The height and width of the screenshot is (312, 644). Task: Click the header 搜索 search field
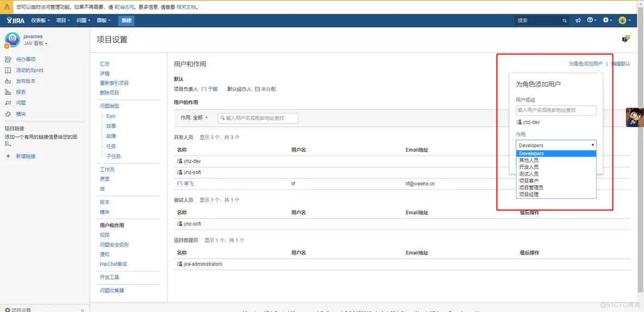[x=541, y=21]
